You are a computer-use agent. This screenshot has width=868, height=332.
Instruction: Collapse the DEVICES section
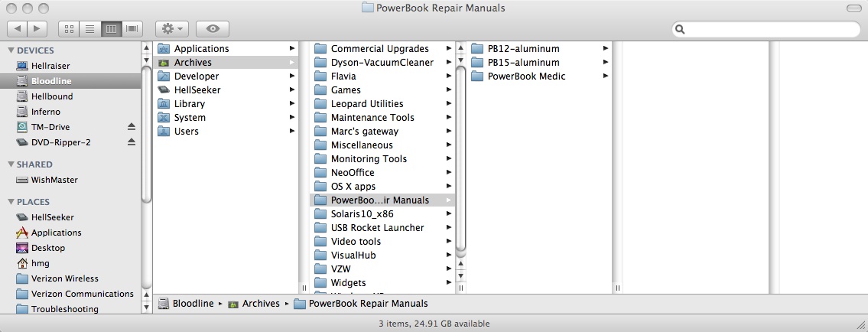coord(11,50)
